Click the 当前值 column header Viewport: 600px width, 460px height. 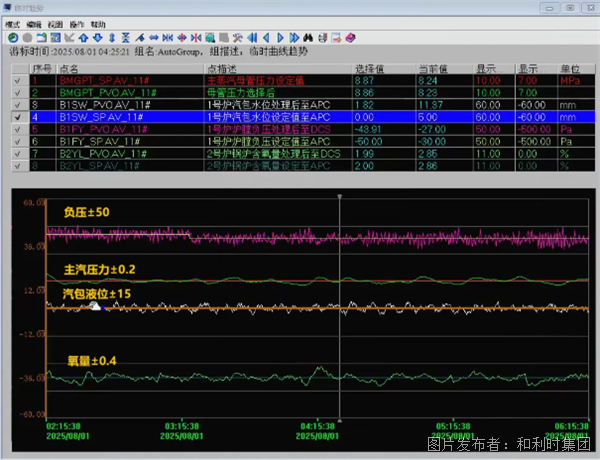[x=432, y=66]
